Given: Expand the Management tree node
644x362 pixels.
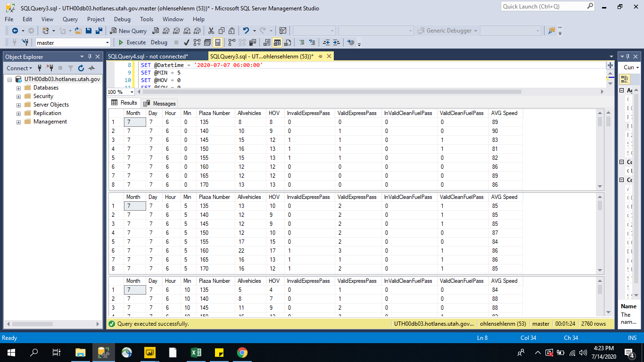Looking at the screenshot, I should click(x=19, y=122).
